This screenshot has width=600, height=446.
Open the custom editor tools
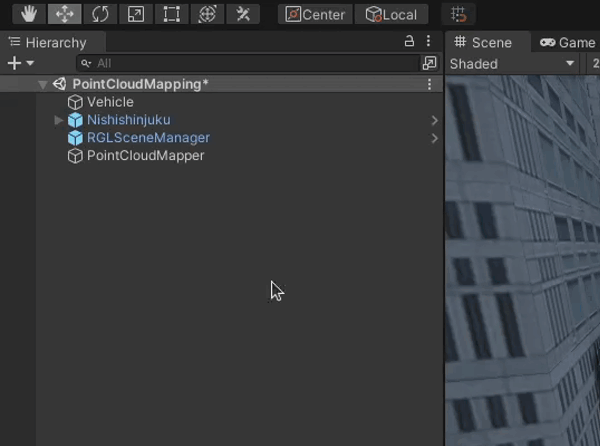[x=242, y=14]
